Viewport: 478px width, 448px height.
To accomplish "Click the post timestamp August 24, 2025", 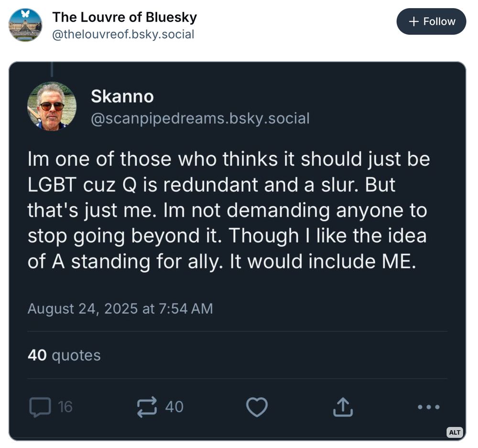I will pyautogui.click(x=120, y=309).
